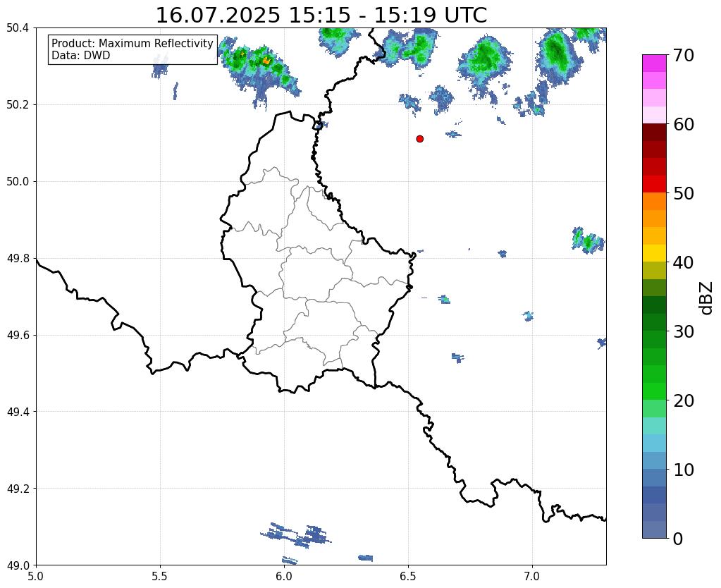Click the colorbar tick label "40"

(684, 262)
